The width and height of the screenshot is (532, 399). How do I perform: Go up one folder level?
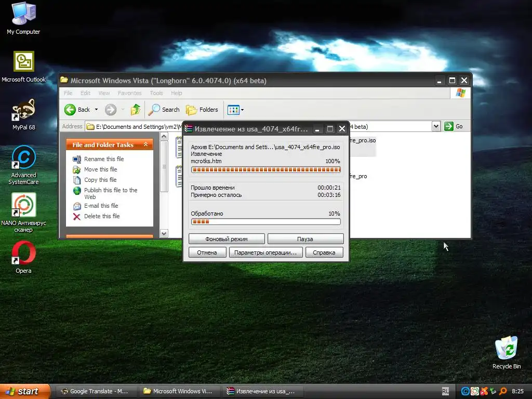pyautogui.click(x=136, y=110)
